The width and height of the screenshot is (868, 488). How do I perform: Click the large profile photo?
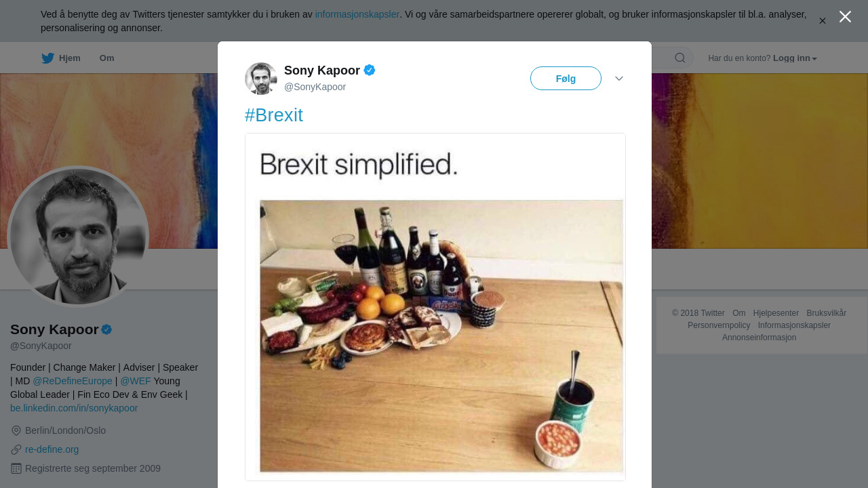78,236
